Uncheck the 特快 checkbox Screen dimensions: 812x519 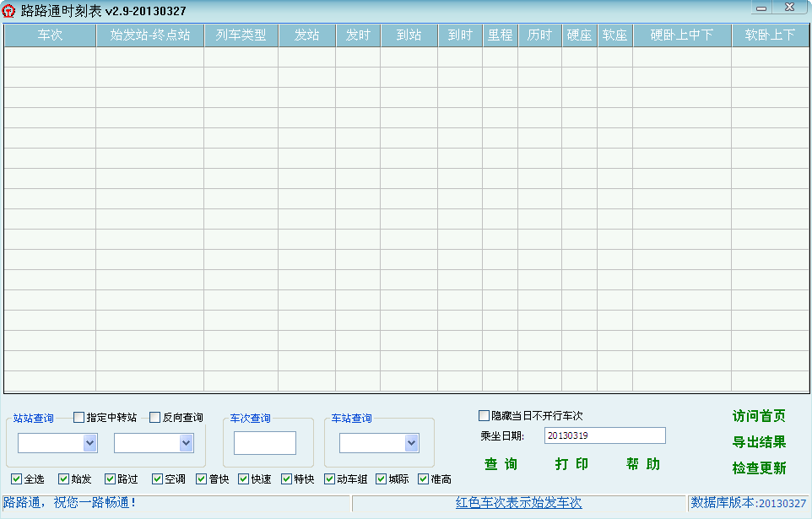pyautogui.click(x=286, y=479)
